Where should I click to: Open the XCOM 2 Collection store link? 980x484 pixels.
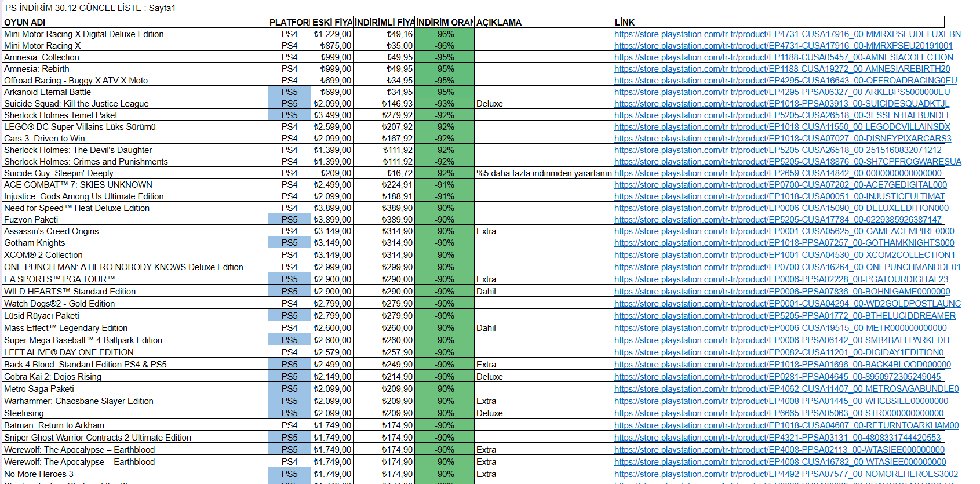tap(785, 255)
